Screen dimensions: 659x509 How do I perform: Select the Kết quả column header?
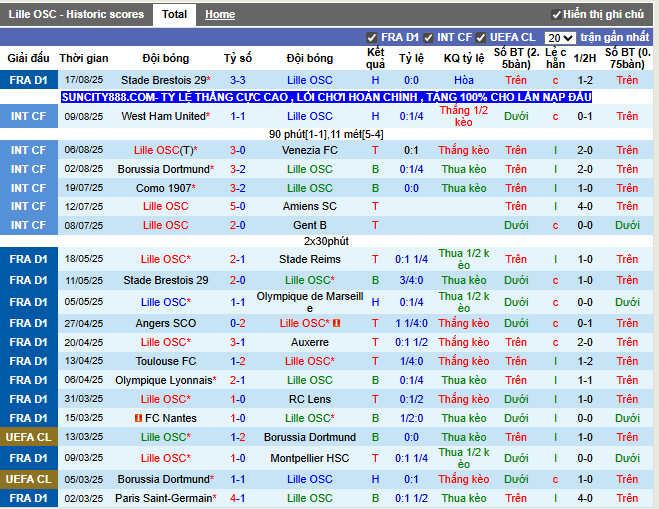click(375, 58)
